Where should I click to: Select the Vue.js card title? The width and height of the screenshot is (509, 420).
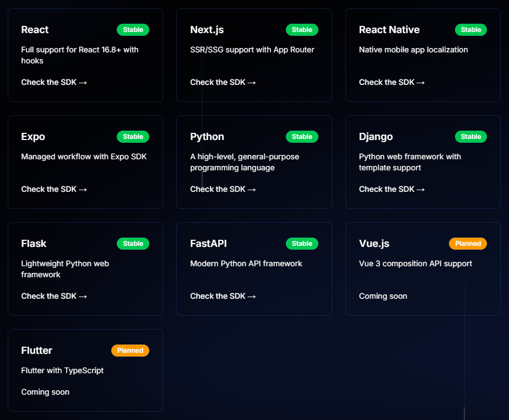pyautogui.click(x=374, y=244)
